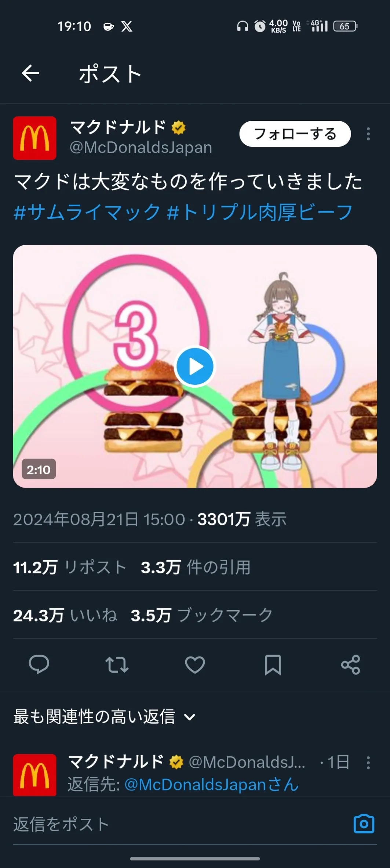This screenshot has height=868, width=390.
Task: Tap the back arrow icon
Action: pos(30,73)
